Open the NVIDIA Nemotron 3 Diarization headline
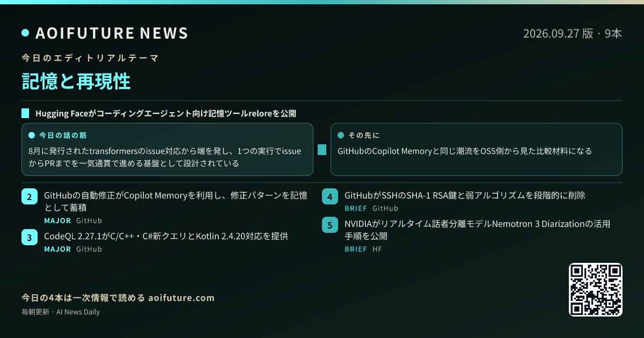 tap(478, 230)
